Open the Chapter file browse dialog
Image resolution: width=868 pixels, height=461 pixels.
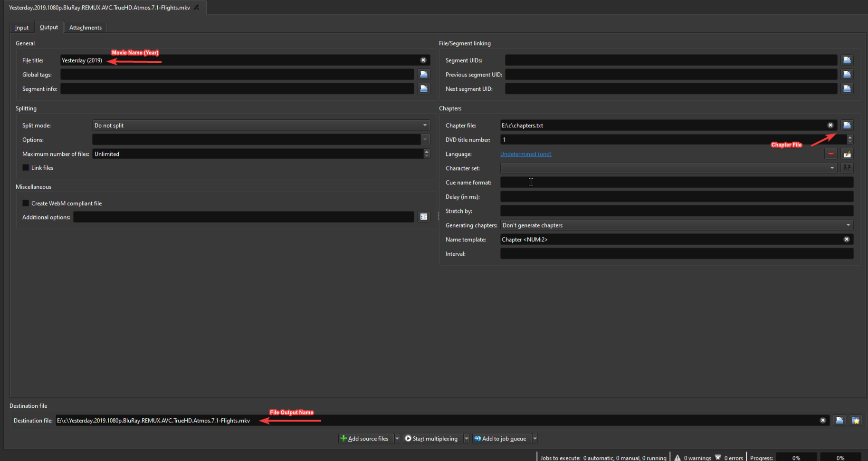tap(847, 125)
